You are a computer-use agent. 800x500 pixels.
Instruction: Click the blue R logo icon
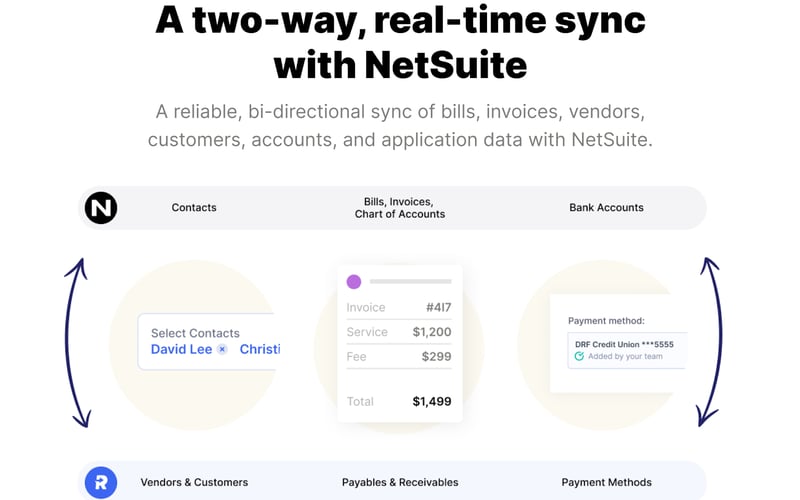[100, 482]
